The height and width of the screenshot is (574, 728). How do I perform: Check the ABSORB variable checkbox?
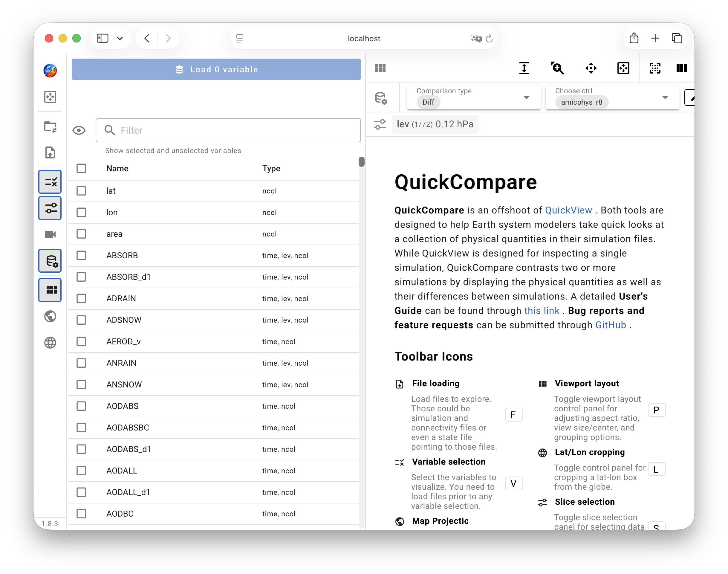point(81,255)
